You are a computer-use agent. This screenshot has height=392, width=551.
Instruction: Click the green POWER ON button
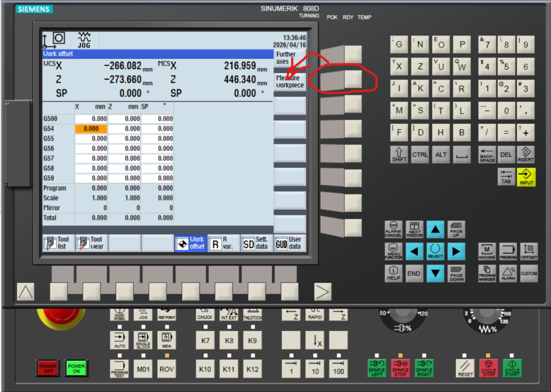point(76,369)
